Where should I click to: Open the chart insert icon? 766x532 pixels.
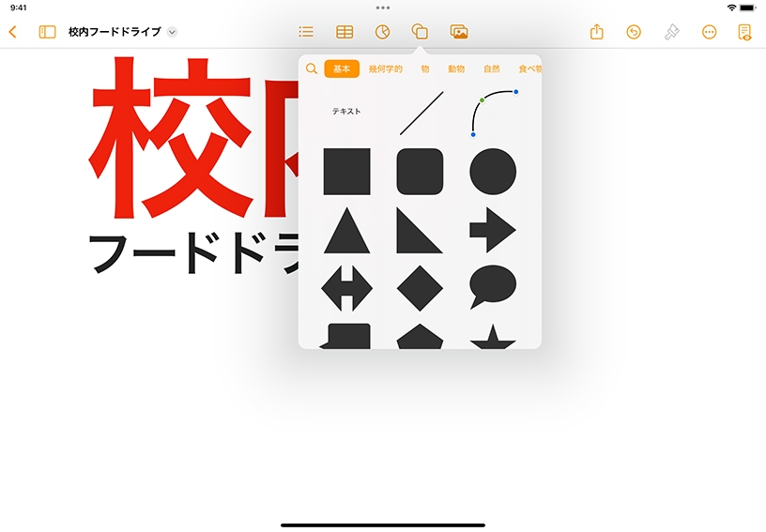(x=382, y=32)
